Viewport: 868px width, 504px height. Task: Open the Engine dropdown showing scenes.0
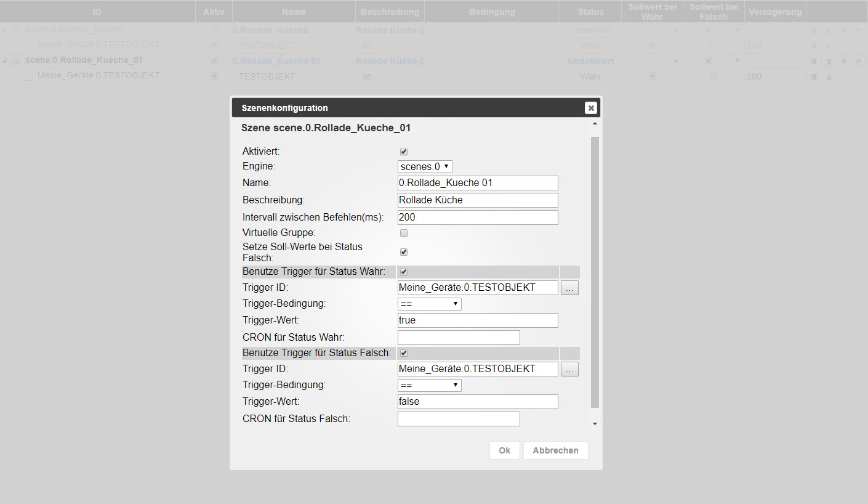pos(425,166)
